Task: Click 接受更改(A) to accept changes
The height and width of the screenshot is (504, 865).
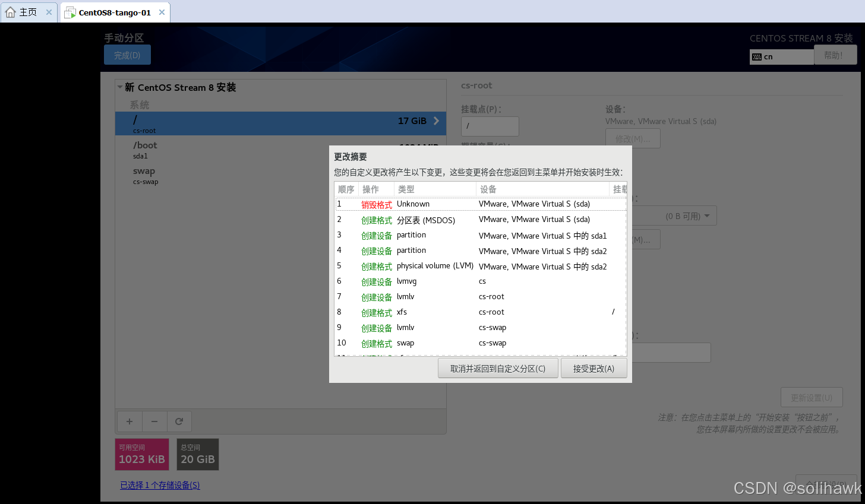Action: [593, 367]
